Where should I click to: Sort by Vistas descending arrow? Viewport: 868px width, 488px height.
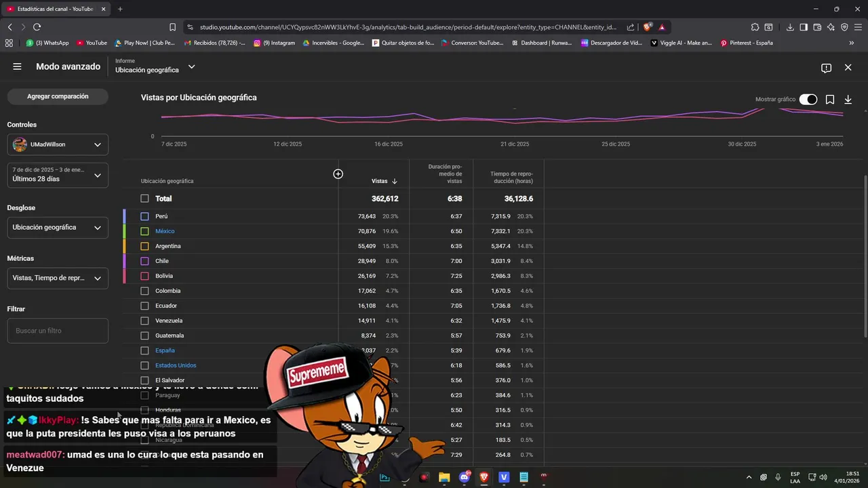tap(395, 182)
